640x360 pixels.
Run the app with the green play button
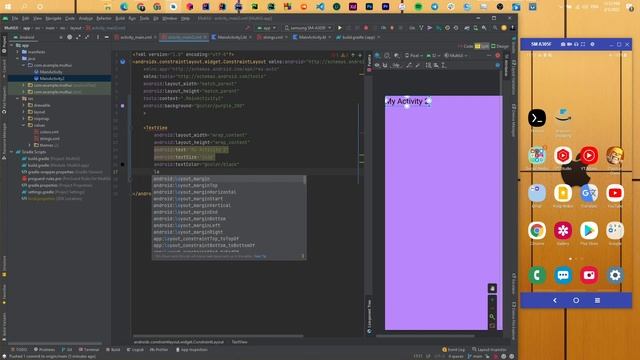340,28
